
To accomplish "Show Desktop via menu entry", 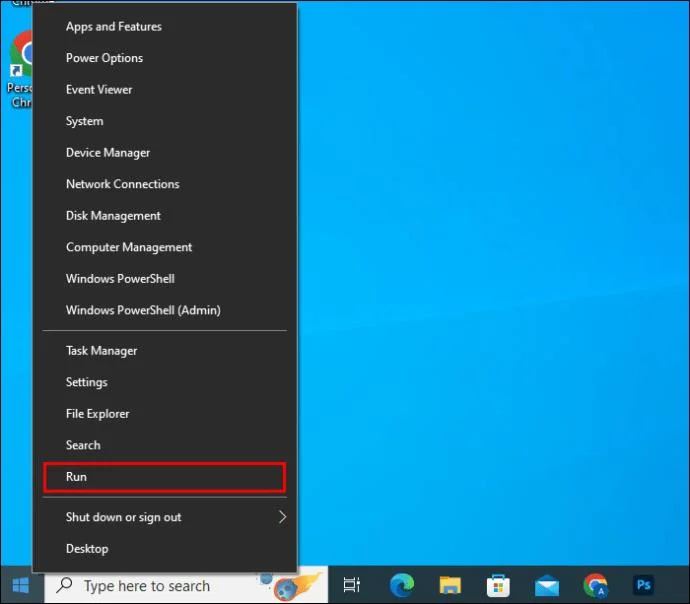I will pos(165,549).
